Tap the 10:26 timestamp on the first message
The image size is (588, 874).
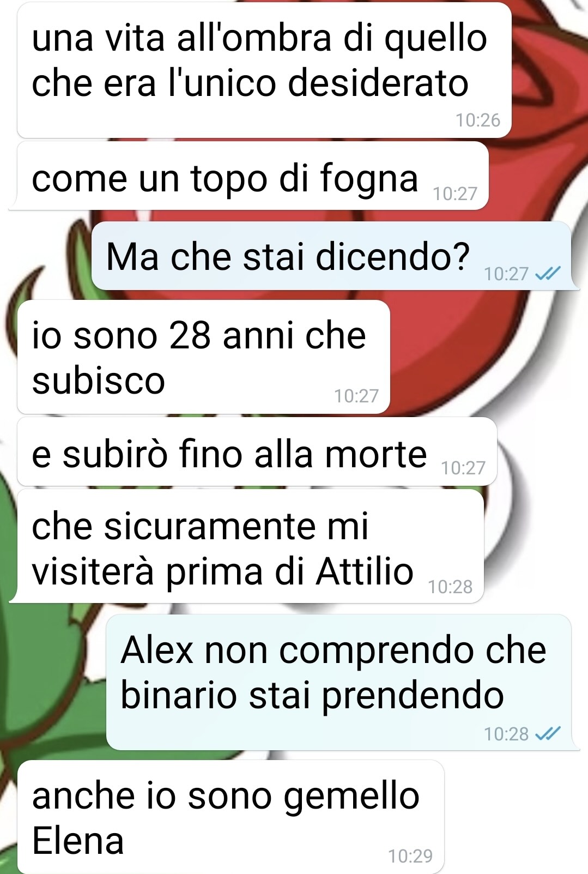[478, 120]
